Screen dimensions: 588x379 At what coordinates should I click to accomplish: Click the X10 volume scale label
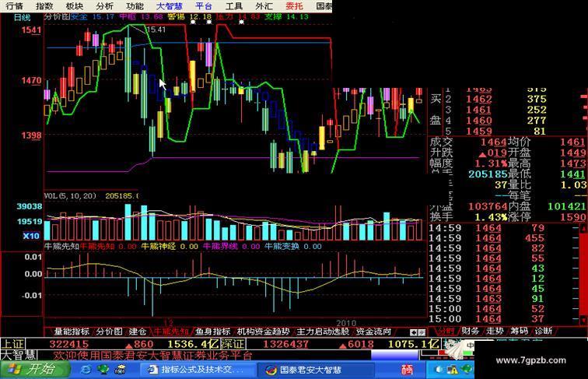click(31, 236)
